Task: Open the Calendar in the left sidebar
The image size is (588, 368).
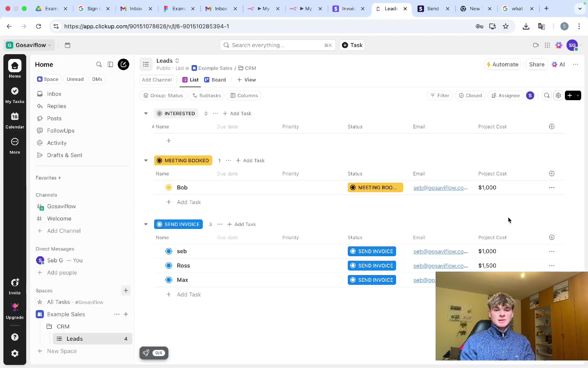Action: pos(15,120)
